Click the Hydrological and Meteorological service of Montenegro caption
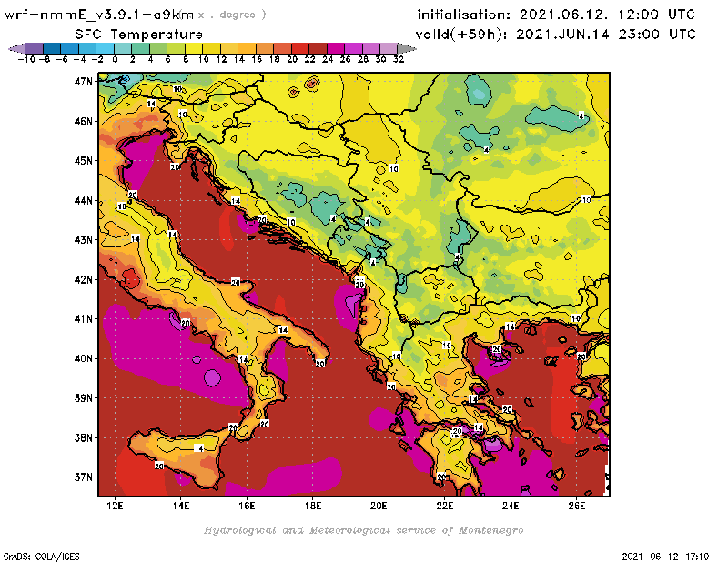728x562 pixels. pyautogui.click(x=363, y=530)
